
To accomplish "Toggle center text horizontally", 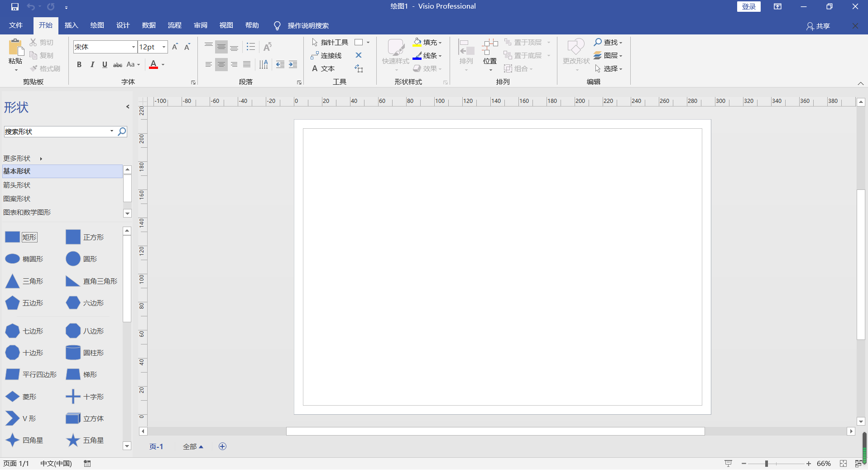I will pyautogui.click(x=221, y=64).
